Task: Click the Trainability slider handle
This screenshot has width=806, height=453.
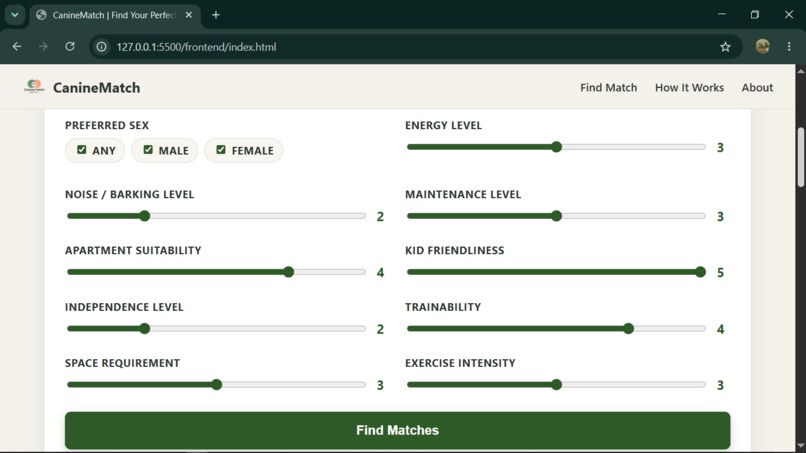Action: coord(628,329)
